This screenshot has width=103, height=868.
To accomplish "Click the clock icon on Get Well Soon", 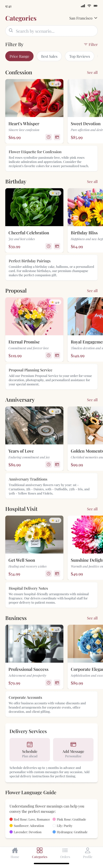I will (x=49, y=574).
